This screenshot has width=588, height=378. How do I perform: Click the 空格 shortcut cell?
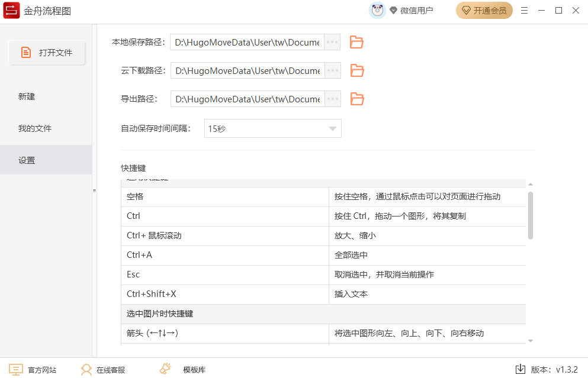tap(225, 196)
